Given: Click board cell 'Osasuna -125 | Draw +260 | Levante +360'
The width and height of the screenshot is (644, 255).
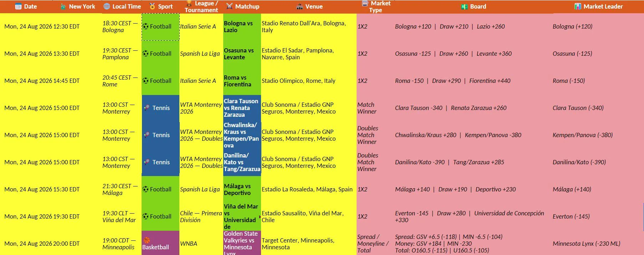Looking at the screenshot, I should click(473, 54).
